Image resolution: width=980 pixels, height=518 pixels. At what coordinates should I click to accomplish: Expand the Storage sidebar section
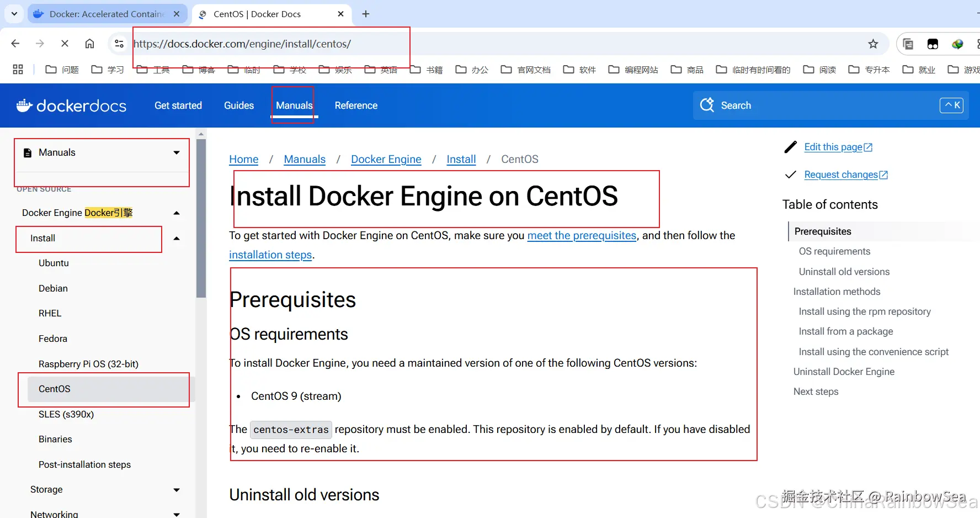click(177, 490)
